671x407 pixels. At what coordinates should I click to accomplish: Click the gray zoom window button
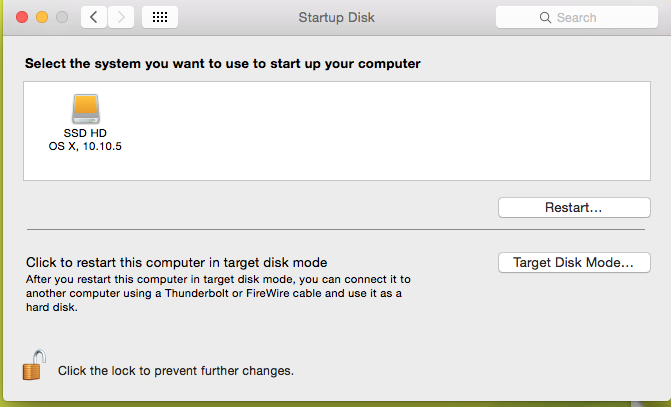[x=62, y=17]
